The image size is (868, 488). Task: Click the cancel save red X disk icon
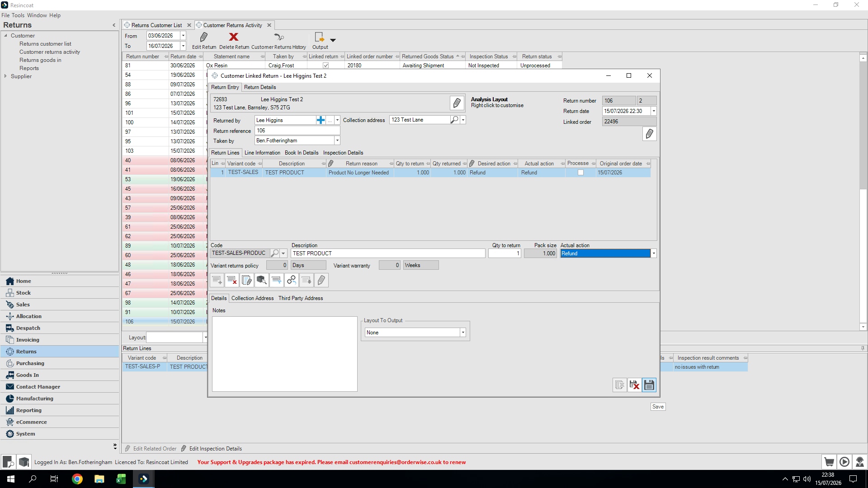tap(634, 385)
